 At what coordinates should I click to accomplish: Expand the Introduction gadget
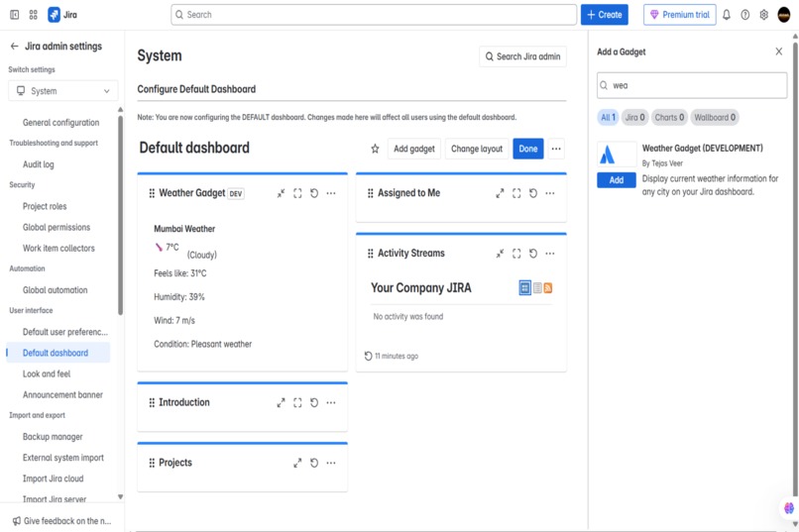click(x=281, y=402)
